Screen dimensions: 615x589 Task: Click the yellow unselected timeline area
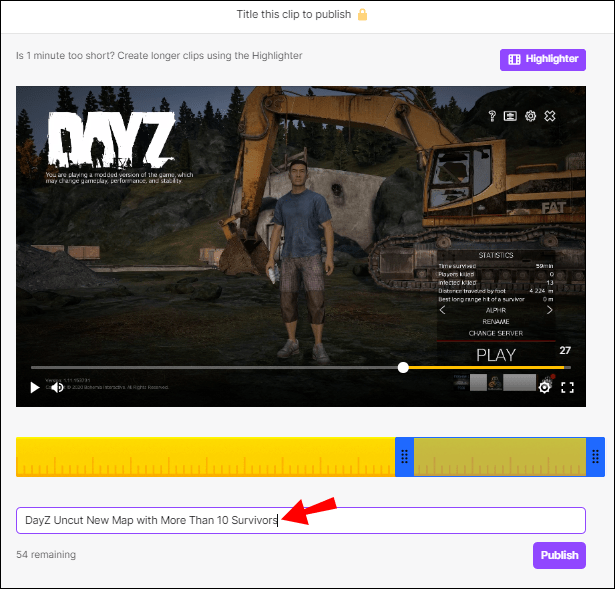click(x=205, y=456)
